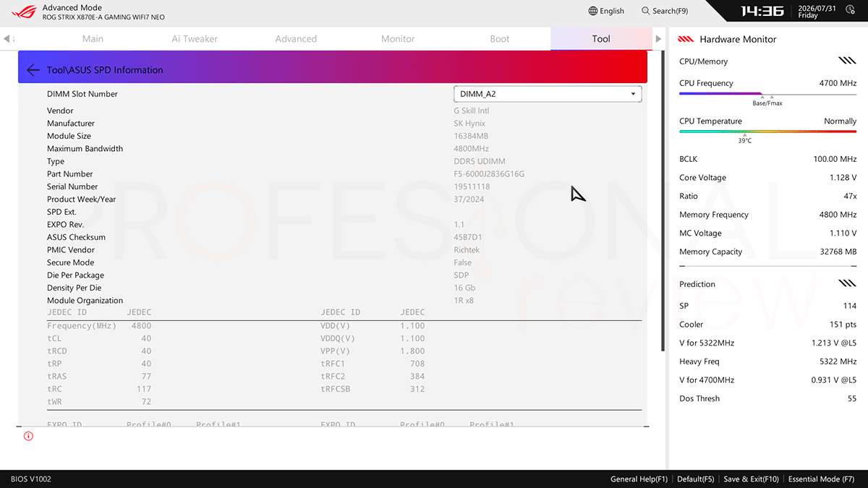Image resolution: width=868 pixels, height=488 pixels.
Task: Click Part Number F5-6000J2836G16G
Action: (489, 174)
